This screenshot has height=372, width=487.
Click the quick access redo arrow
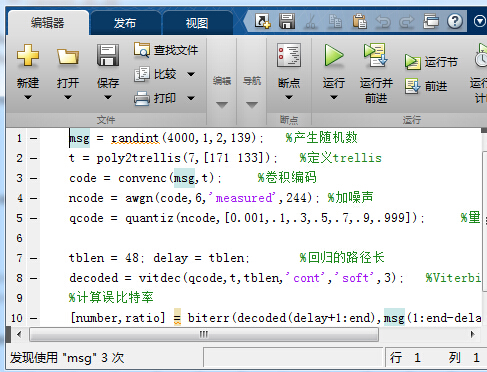[406, 22]
